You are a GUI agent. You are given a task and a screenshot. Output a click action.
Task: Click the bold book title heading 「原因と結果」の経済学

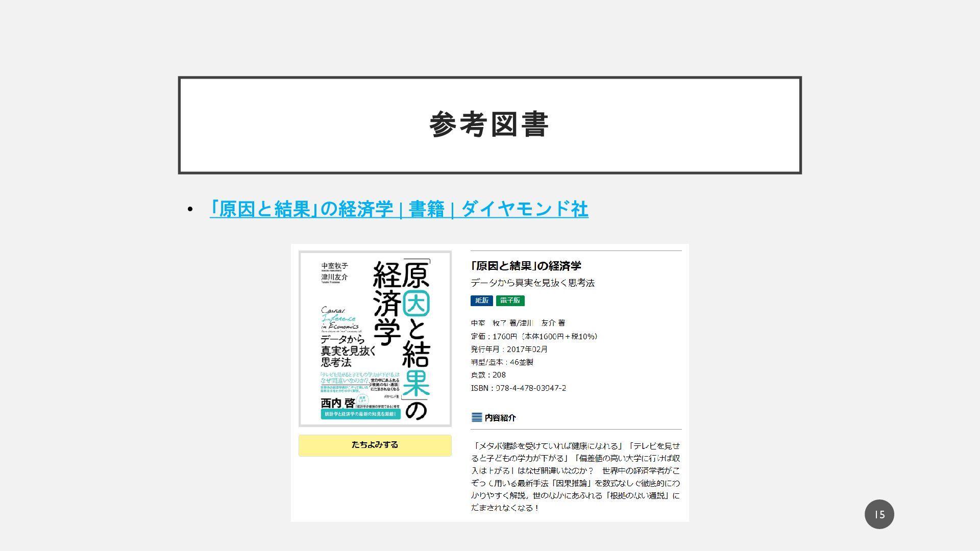[x=526, y=266]
